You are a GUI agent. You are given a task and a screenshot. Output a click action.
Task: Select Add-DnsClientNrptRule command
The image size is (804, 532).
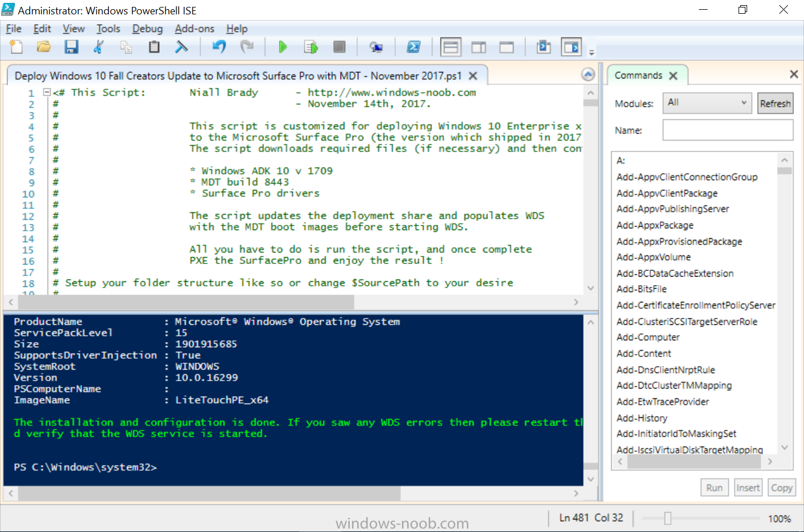point(666,370)
